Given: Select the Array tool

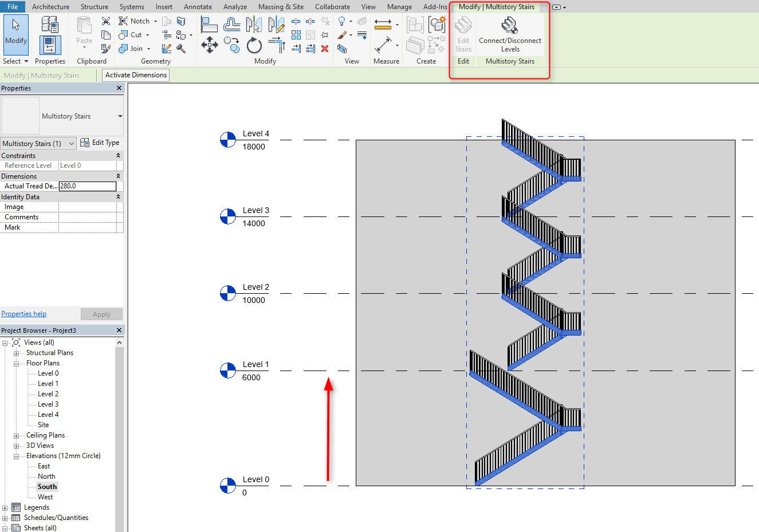Looking at the screenshot, I should pyautogui.click(x=296, y=35).
